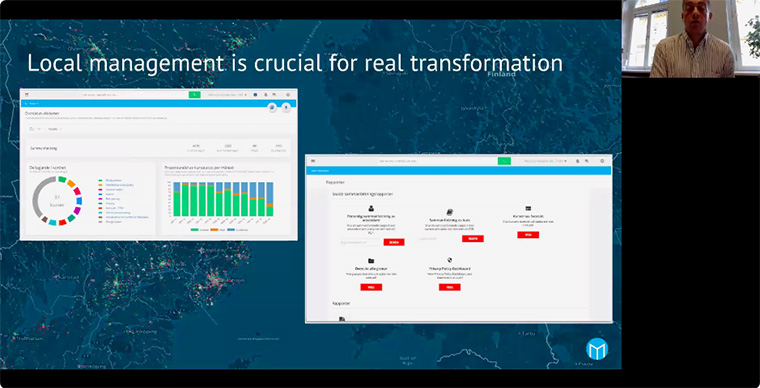The image size is (760, 388).
Task: Click purple swatch in donut chart legend
Action: click(100, 199)
